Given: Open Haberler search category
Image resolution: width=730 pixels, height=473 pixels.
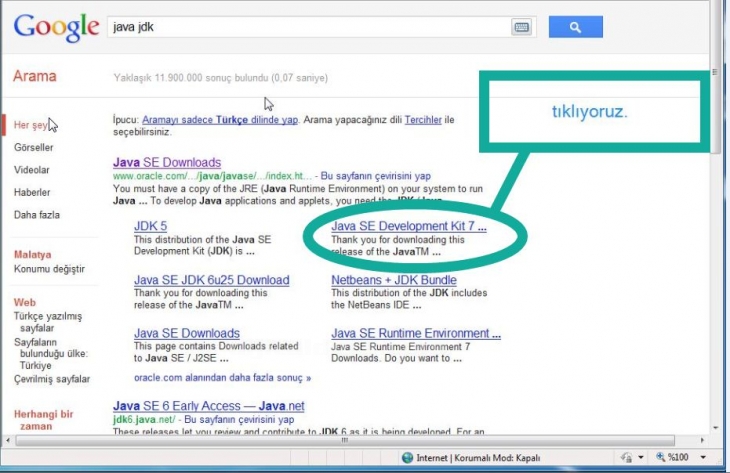Looking at the screenshot, I should click(x=32, y=192).
